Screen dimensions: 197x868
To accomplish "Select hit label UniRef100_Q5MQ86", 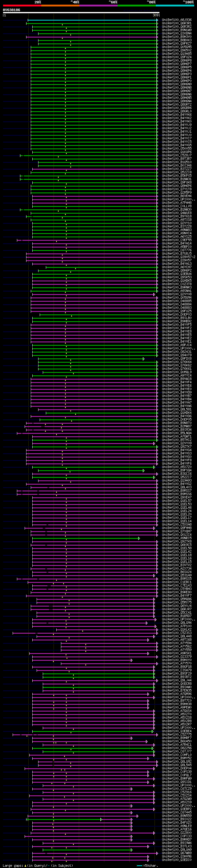I will coord(176,599).
